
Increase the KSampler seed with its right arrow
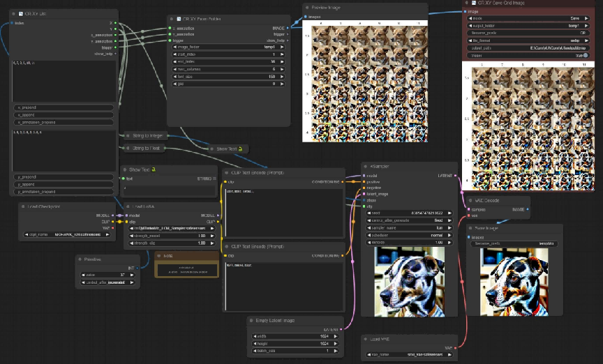(x=449, y=213)
